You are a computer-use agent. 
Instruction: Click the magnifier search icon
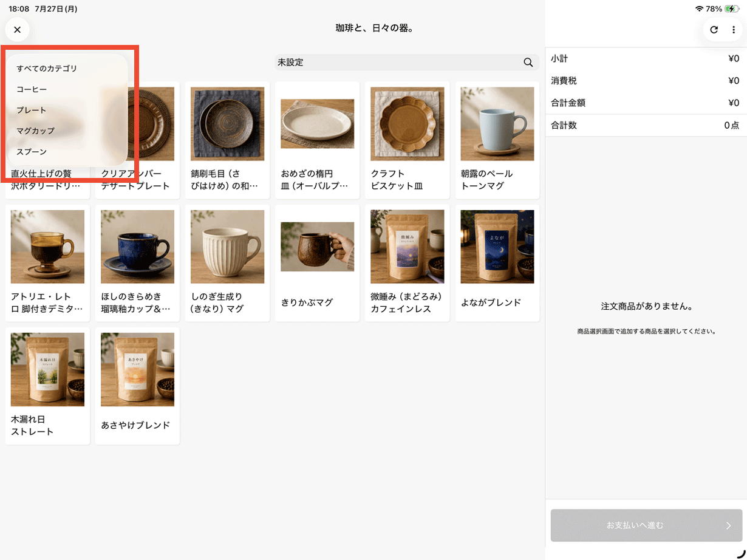(x=528, y=63)
